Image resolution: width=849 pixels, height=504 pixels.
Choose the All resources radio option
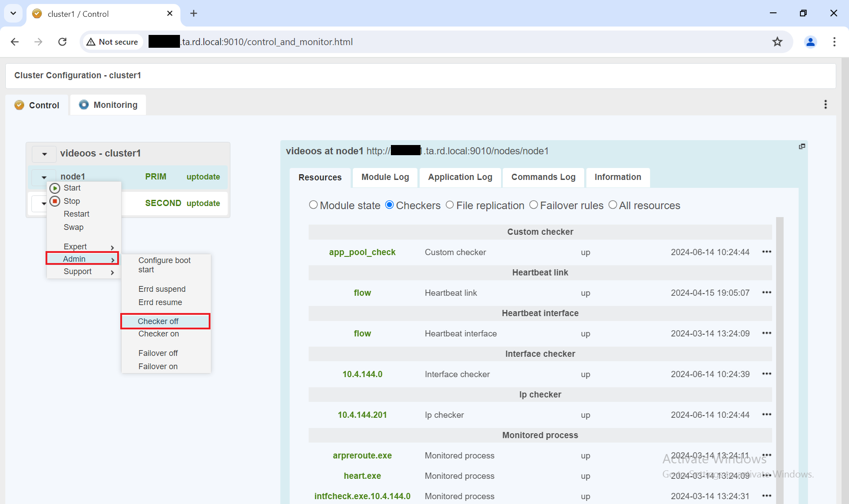tap(612, 205)
